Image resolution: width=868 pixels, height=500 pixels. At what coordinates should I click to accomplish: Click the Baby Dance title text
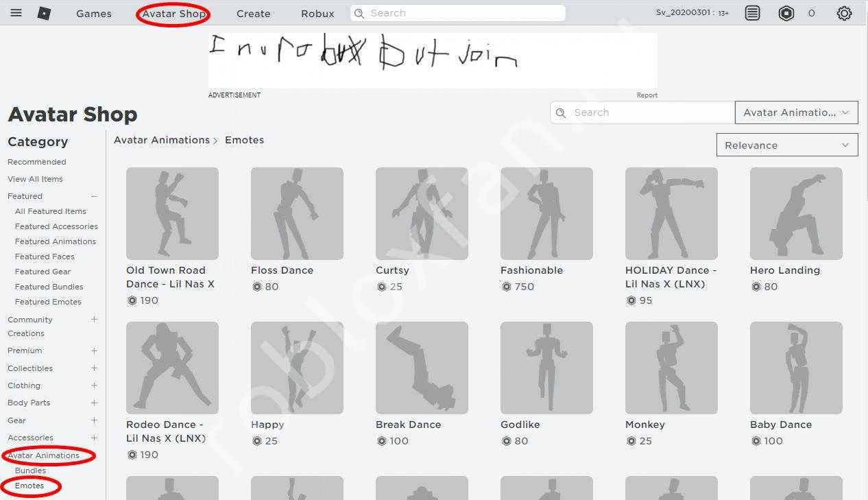pyautogui.click(x=781, y=425)
